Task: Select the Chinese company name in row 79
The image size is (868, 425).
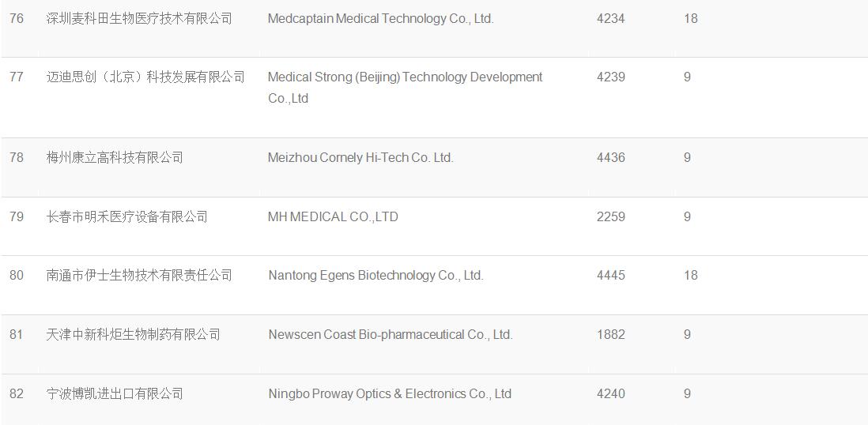Action: coord(126,216)
